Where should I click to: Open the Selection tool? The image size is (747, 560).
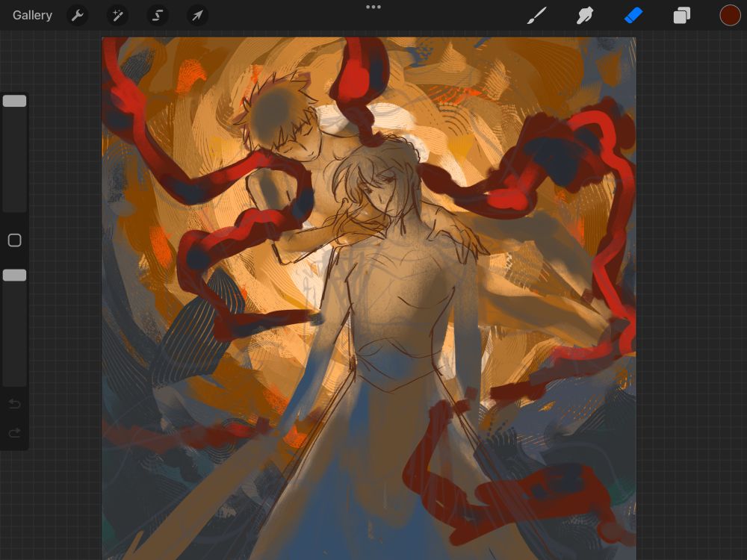pos(157,16)
